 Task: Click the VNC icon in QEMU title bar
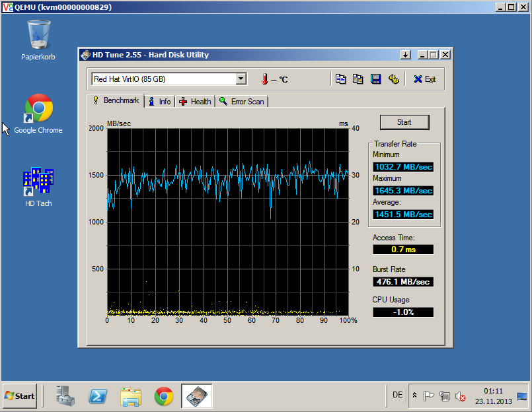click(7, 7)
